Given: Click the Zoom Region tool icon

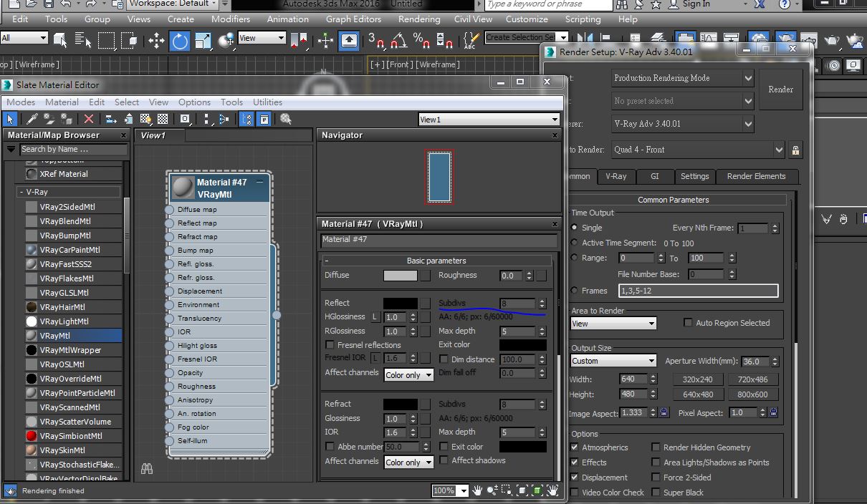Looking at the screenshot, I should point(508,490).
